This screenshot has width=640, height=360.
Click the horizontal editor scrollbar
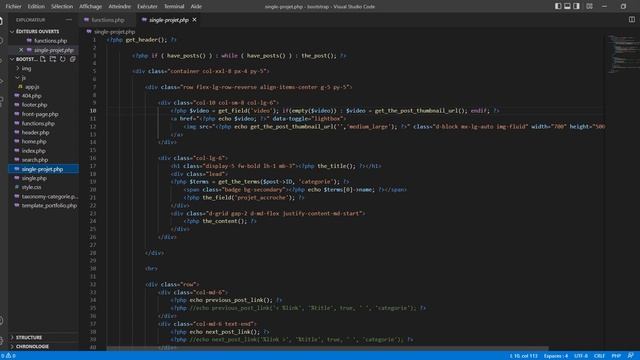click(x=327, y=349)
